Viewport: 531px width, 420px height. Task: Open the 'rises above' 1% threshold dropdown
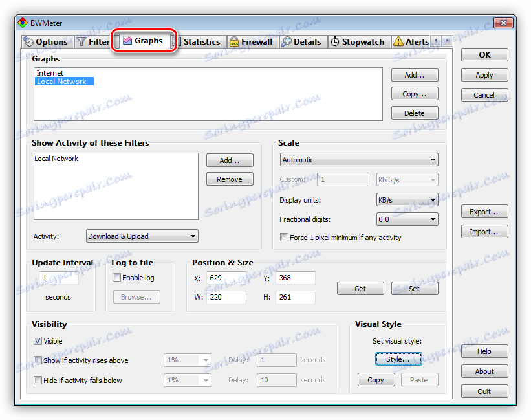(188, 360)
